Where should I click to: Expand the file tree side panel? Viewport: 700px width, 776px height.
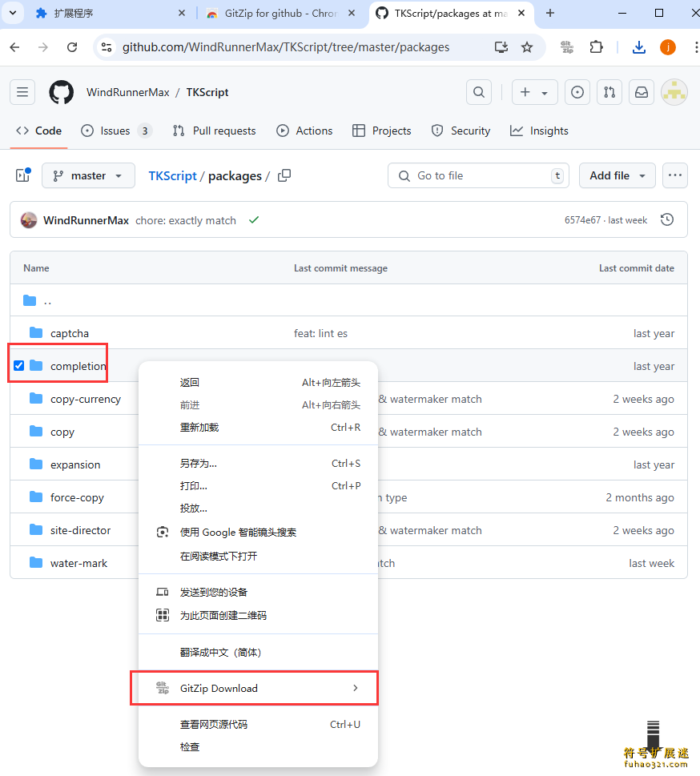pos(22,175)
